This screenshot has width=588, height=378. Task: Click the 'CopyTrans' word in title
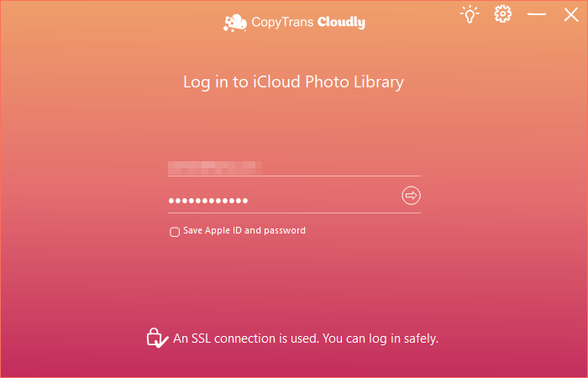click(283, 23)
